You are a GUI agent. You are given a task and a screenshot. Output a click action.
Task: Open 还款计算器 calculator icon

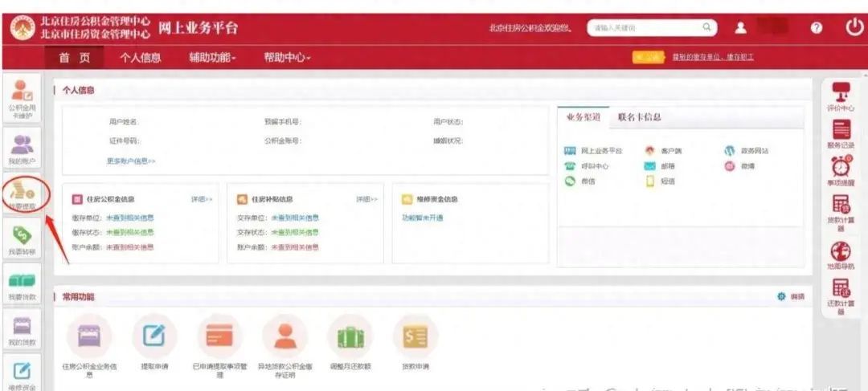(x=841, y=296)
